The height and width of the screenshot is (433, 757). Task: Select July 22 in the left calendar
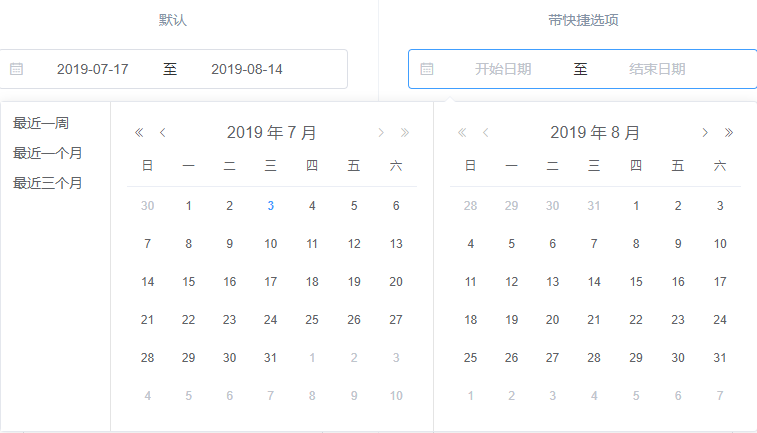click(189, 320)
